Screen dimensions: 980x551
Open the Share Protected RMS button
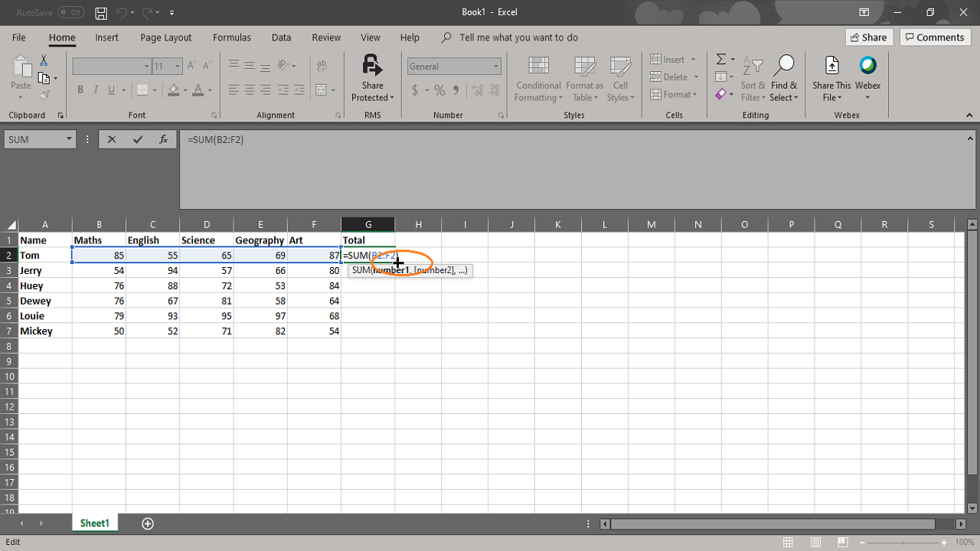point(372,78)
